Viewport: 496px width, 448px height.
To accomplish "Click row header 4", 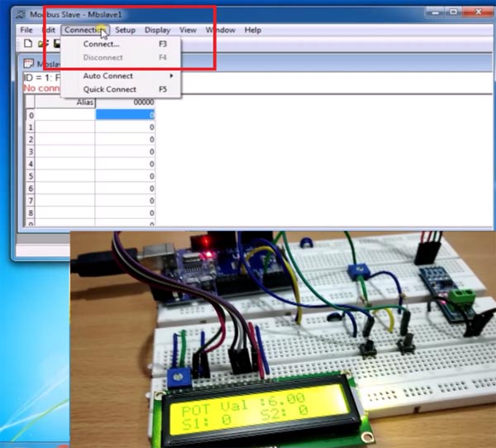I will [31, 164].
